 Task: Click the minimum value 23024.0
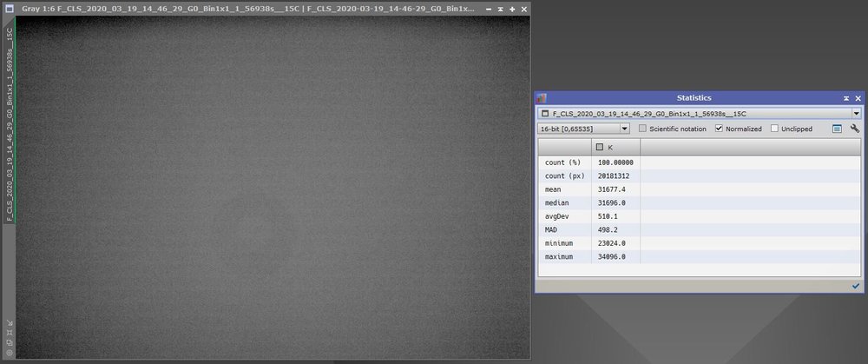[612, 243]
